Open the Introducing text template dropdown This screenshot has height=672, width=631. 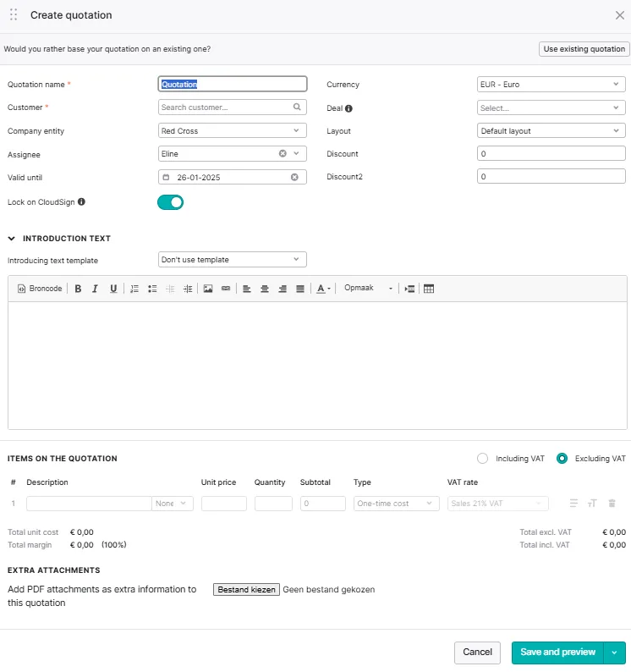pos(233,260)
